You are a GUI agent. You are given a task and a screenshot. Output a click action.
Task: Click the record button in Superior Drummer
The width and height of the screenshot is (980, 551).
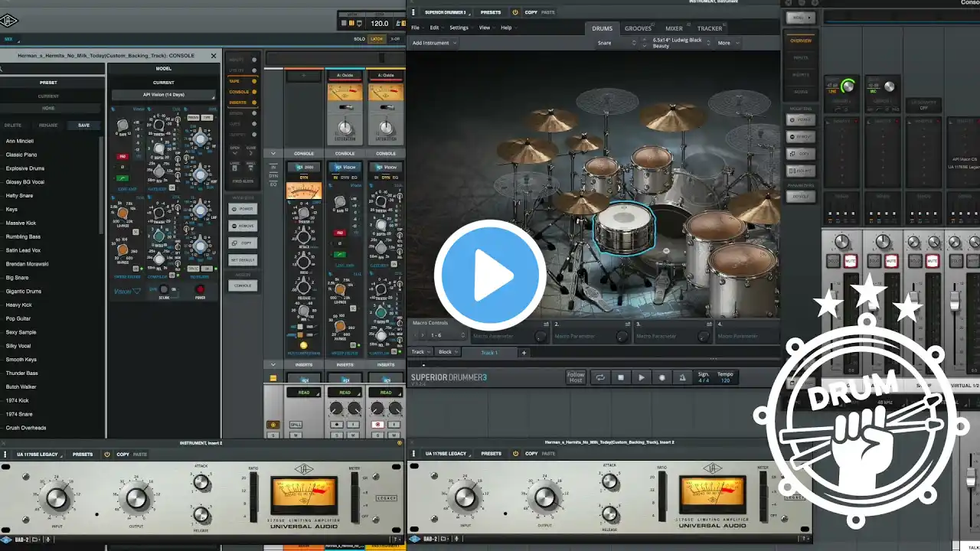pos(662,377)
